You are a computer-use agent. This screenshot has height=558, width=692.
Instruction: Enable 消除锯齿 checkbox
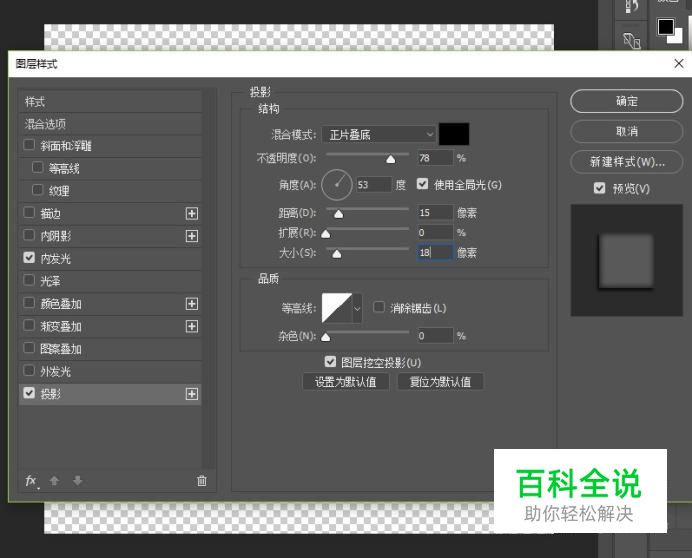coord(379,307)
